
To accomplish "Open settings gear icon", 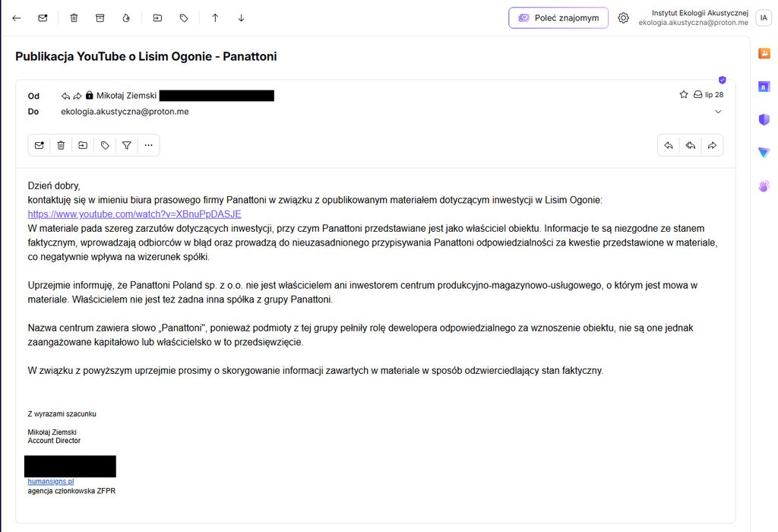I will coord(623,18).
